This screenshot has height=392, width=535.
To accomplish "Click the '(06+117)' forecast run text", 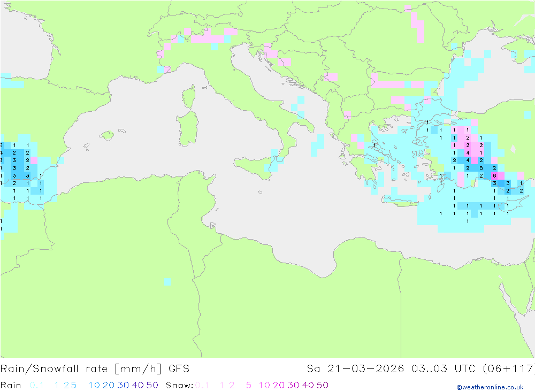I will click(509, 369).
